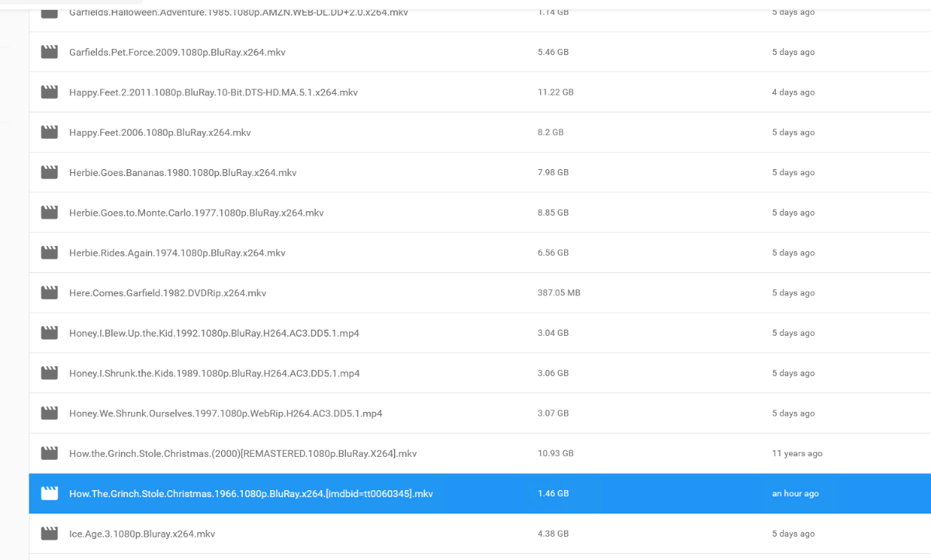The height and width of the screenshot is (560, 931).
Task: Click the video icon beside the highlighted Grinch 1966 file
Action: click(x=50, y=493)
